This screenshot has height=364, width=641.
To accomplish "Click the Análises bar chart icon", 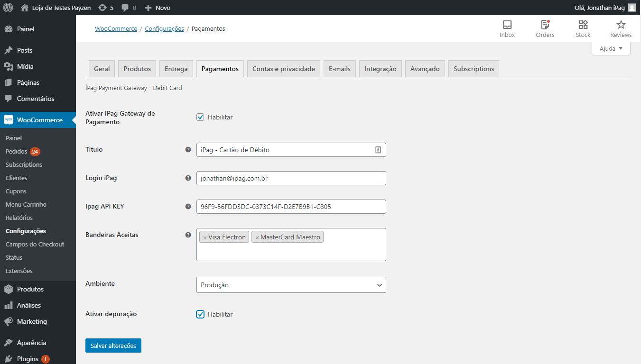I will click(x=9, y=305).
